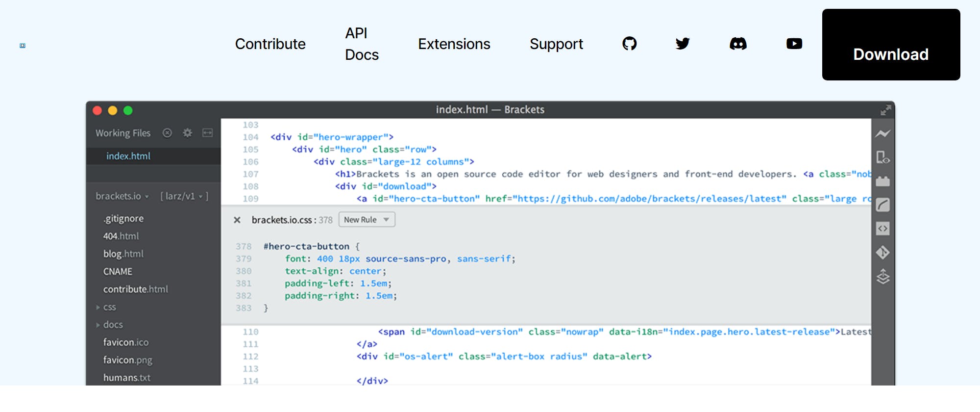Viewport: 980px width, 412px height.
Task: Open the Extensions nav item
Action: coord(454,44)
